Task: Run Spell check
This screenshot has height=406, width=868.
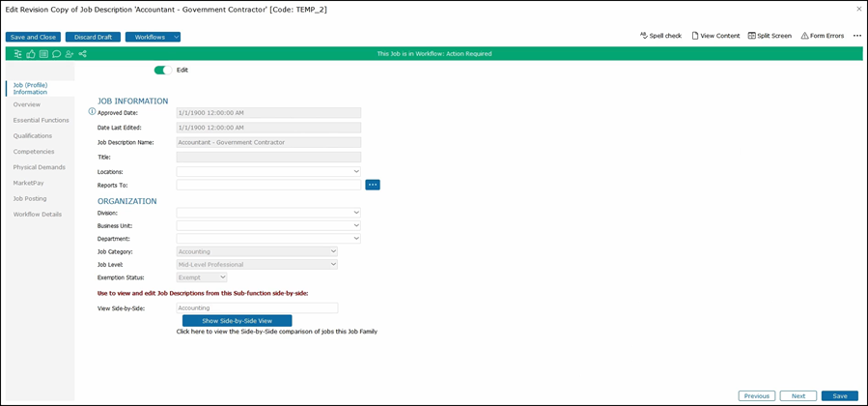Action: coord(660,36)
